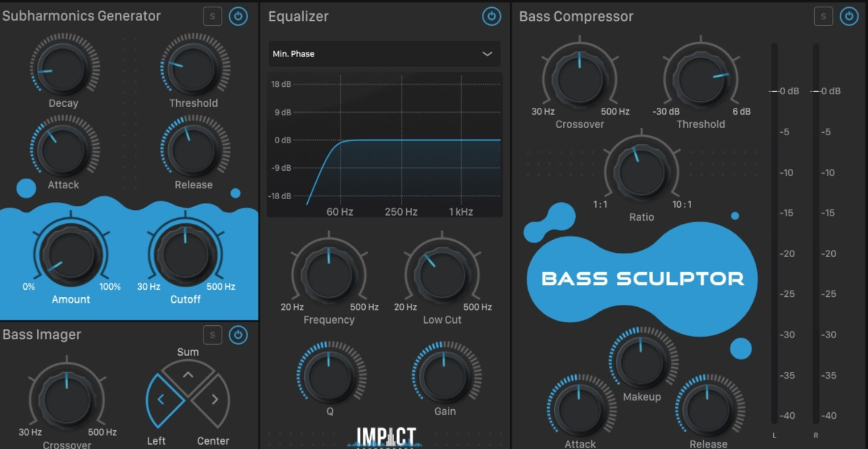868x449 pixels.
Task: Click the Compressor Makeup knob
Action: coord(641,362)
